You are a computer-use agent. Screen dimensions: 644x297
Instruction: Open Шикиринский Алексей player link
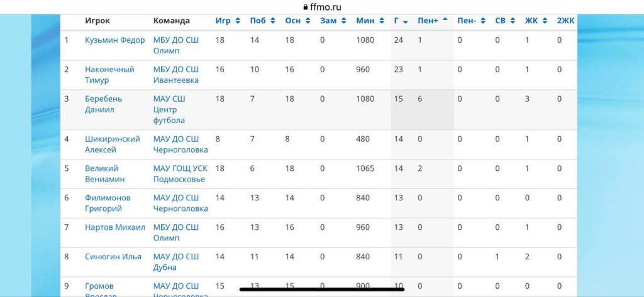click(113, 144)
